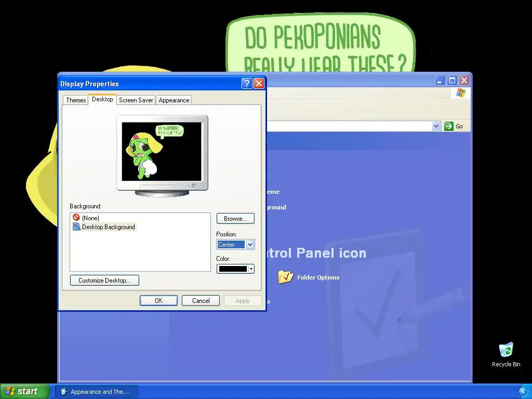
Task: Open the Appearance tab
Action: pyautogui.click(x=174, y=100)
